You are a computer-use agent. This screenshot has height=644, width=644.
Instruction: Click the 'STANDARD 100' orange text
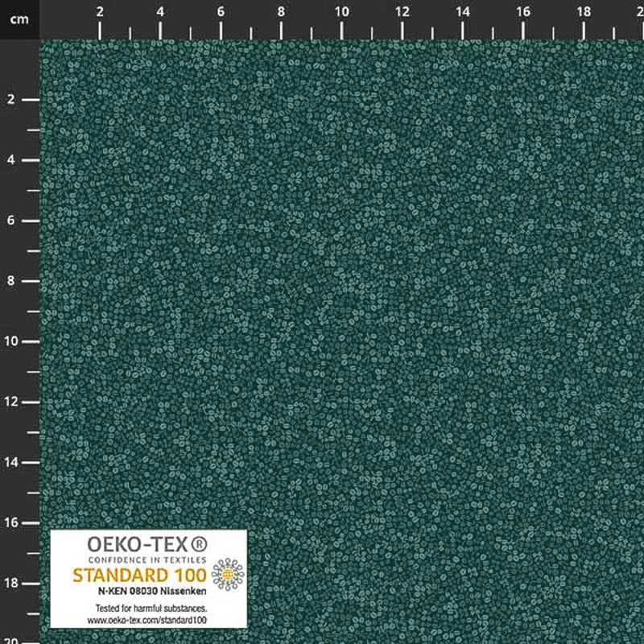139,576
